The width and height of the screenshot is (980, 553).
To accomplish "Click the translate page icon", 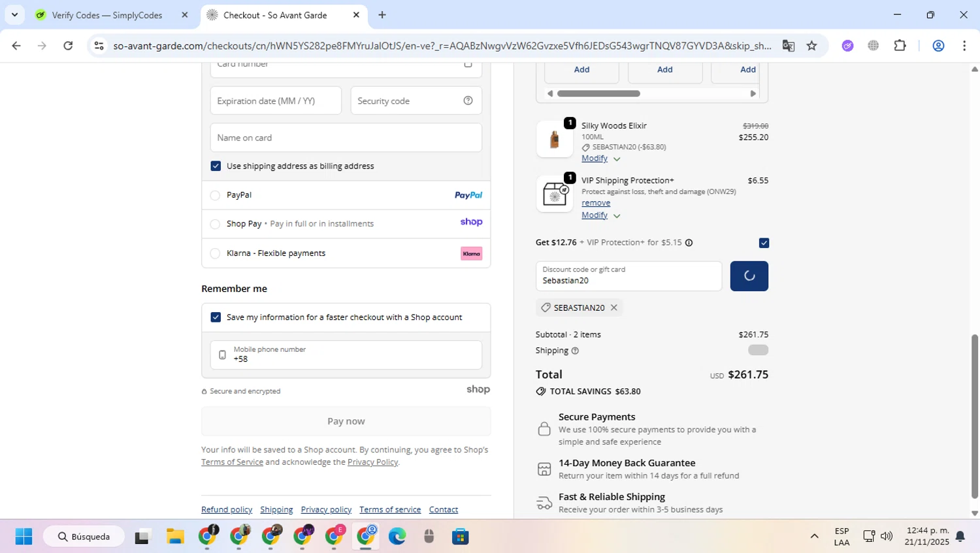I will 789,46.
